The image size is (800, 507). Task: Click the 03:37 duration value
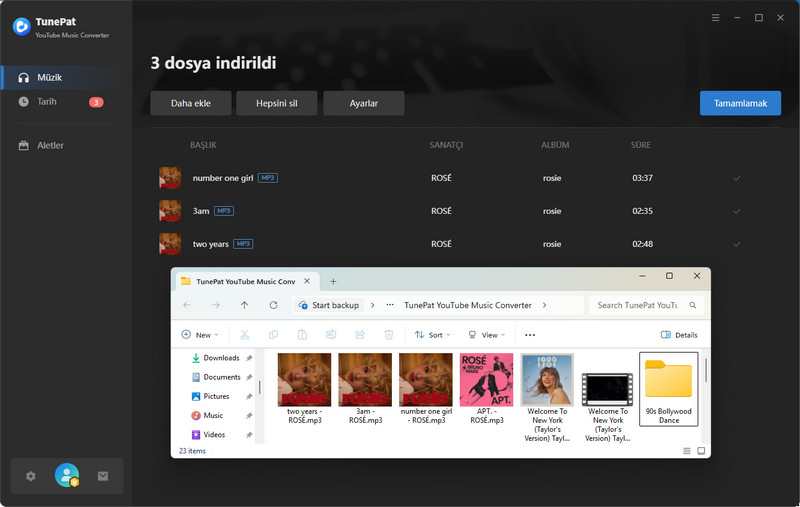point(642,178)
